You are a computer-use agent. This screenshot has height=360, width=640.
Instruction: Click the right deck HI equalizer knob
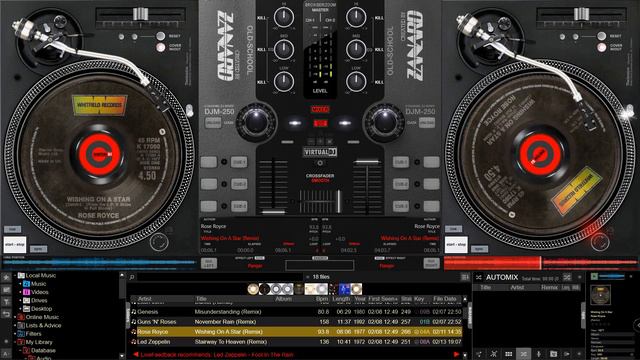(356, 17)
